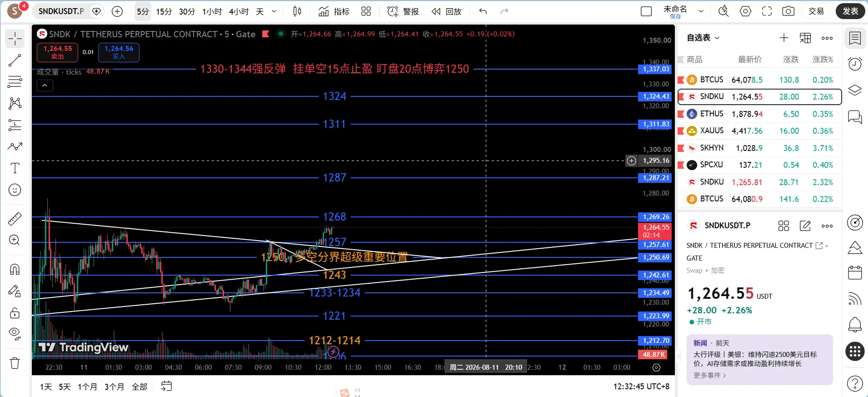Open the SNDKUSDT.P symbol search box

click(x=61, y=11)
